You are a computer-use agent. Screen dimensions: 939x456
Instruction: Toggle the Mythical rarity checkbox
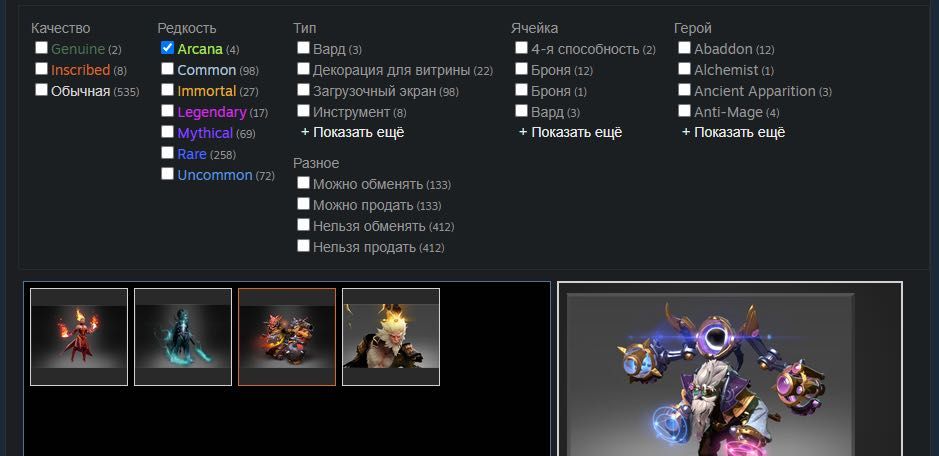coord(167,132)
